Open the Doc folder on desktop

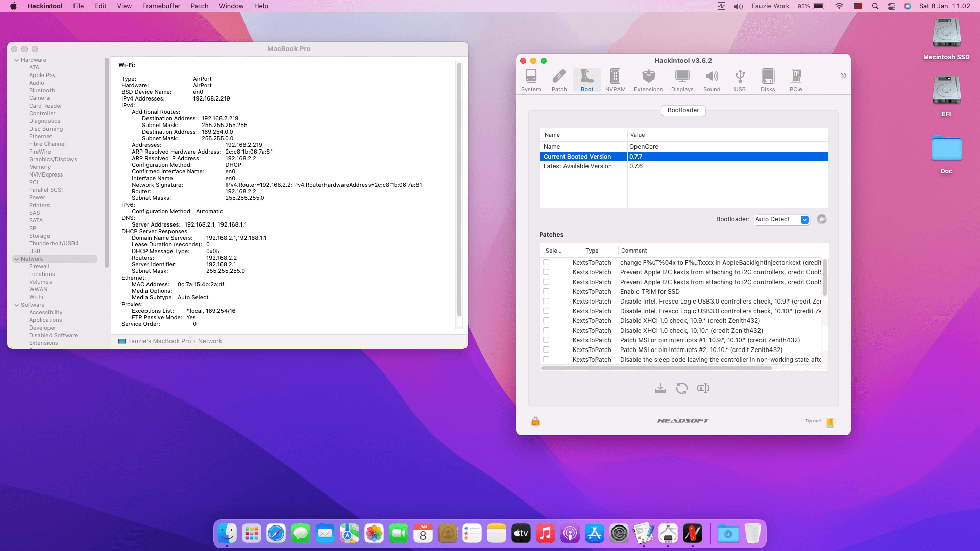click(946, 155)
